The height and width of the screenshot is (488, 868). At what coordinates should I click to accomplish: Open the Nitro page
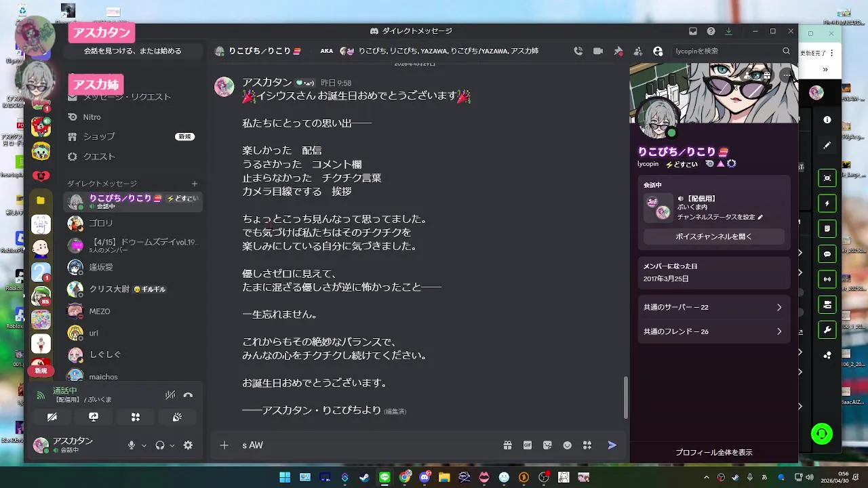point(133,117)
